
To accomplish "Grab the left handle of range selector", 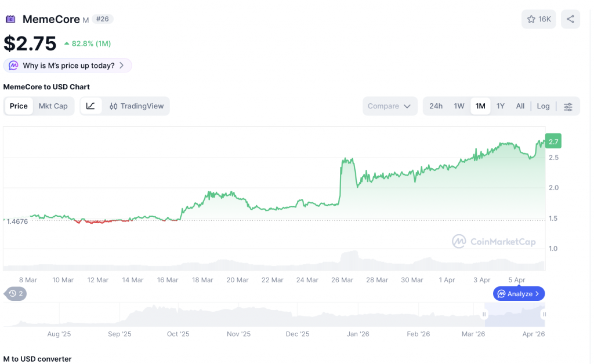I will click(x=484, y=315).
